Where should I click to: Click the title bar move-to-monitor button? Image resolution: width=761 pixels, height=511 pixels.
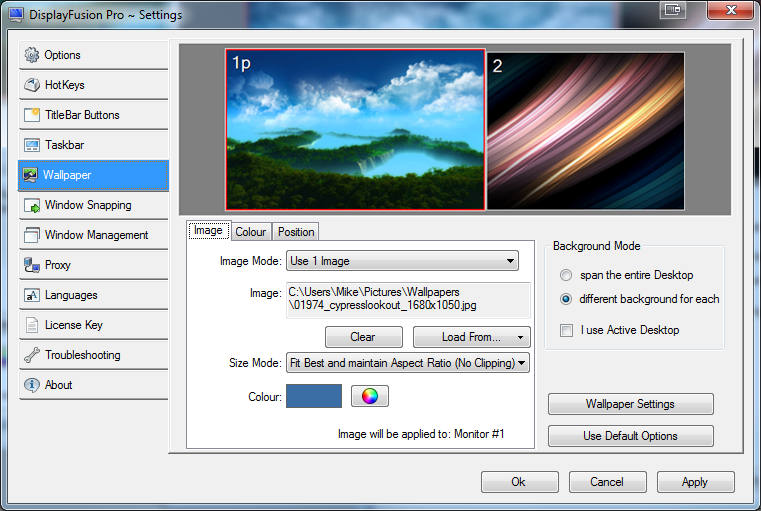click(673, 9)
